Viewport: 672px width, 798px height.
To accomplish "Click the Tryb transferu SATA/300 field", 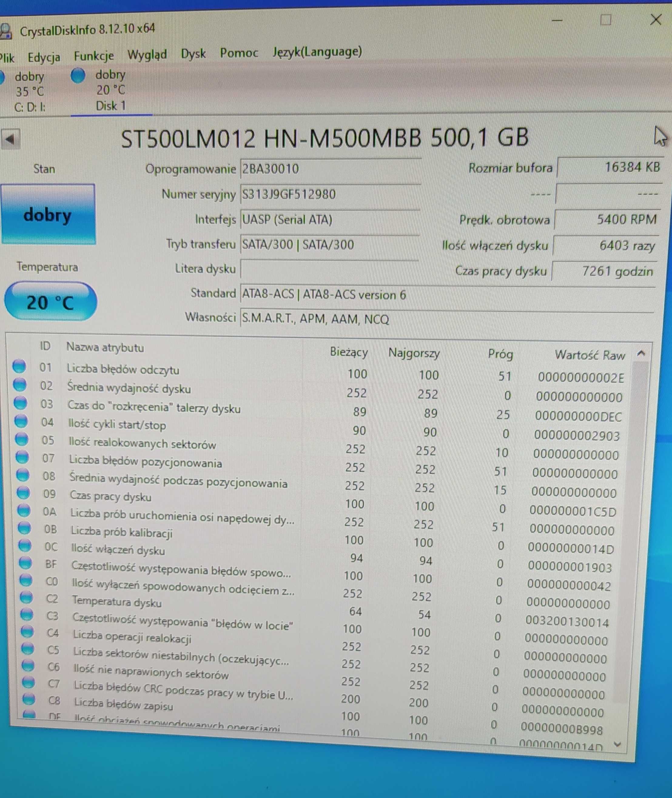I will [x=330, y=245].
